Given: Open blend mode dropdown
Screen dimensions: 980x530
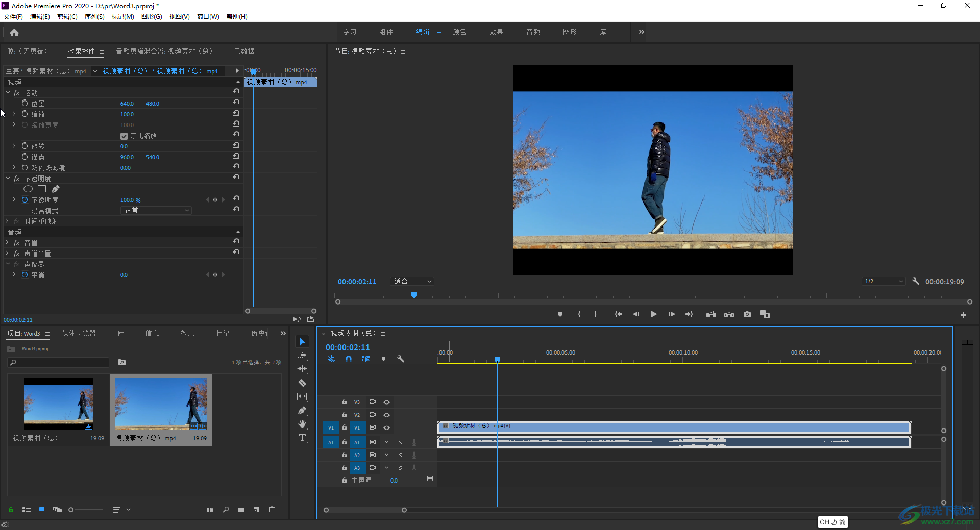Looking at the screenshot, I should [x=156, y=211].
